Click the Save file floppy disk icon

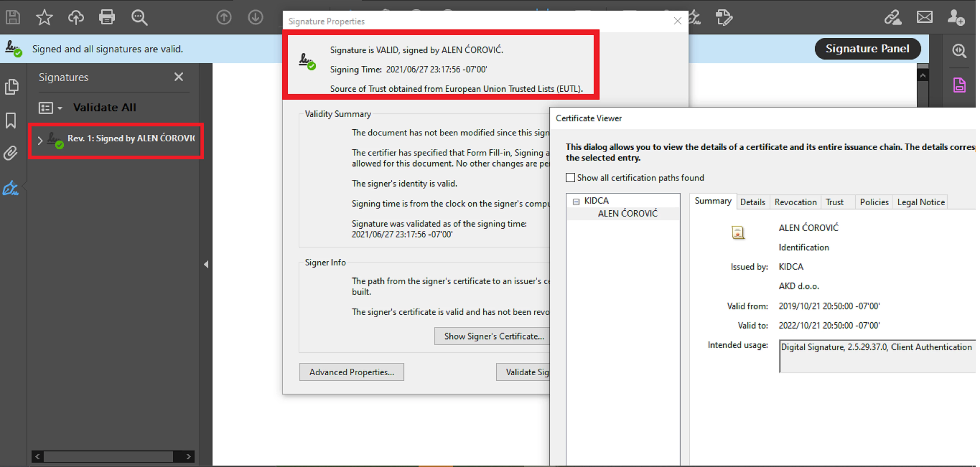pyautogui.click(x=13, y=17)
